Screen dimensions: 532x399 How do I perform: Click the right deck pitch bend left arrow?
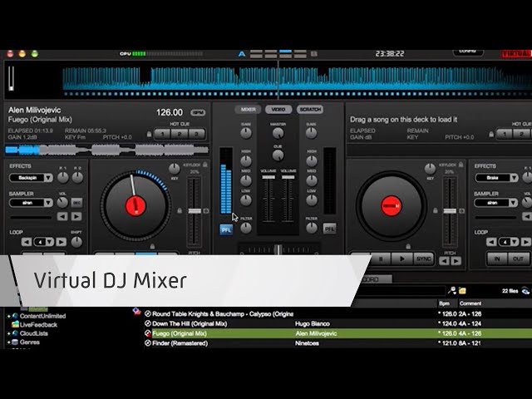444,261
